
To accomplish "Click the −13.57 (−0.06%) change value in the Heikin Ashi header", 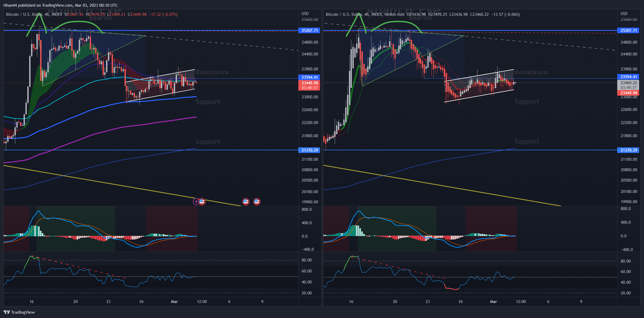I will pos(505,14).
